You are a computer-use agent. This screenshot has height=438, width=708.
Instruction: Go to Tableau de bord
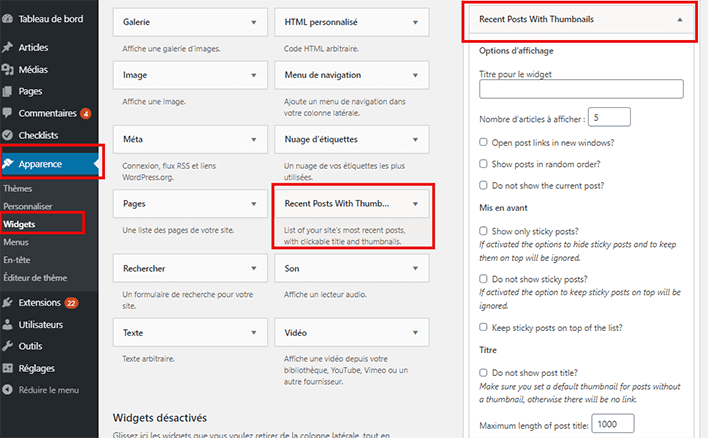[x=51, y=19]
